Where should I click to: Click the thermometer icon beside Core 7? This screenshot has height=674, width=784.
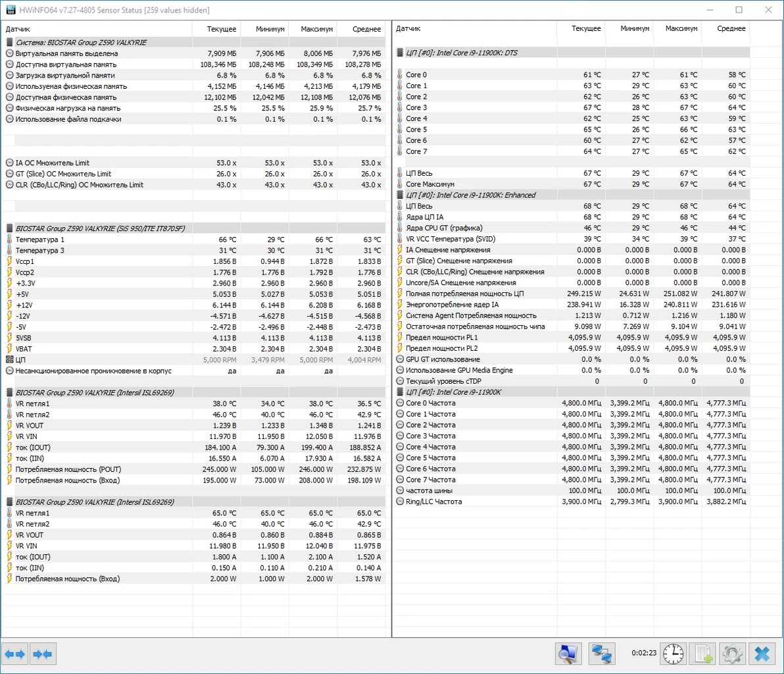[x=399, y=151]
